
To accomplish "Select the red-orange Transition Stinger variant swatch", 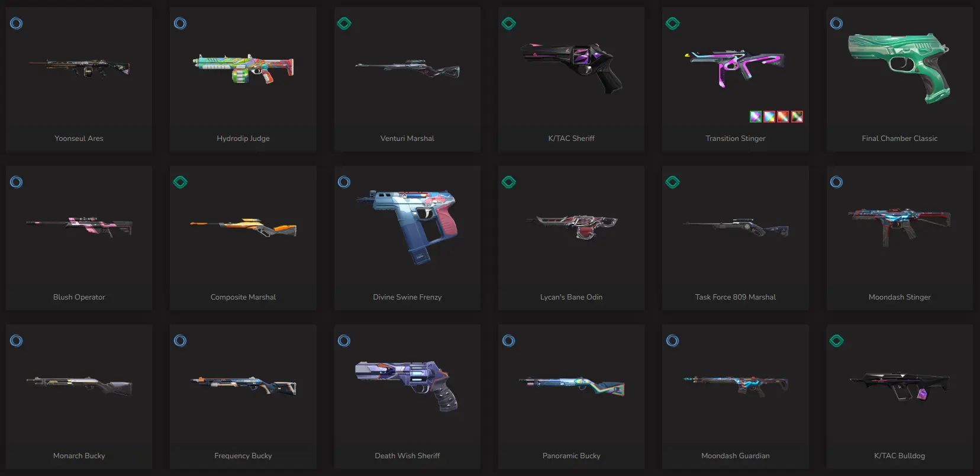I will (x=783, y=117).
